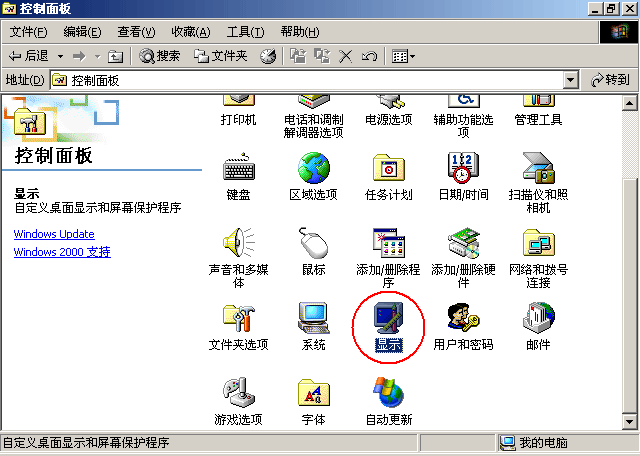Open the 文件(F) menu
This screenshot has height=456, width=640.
[x=28, y=32]
